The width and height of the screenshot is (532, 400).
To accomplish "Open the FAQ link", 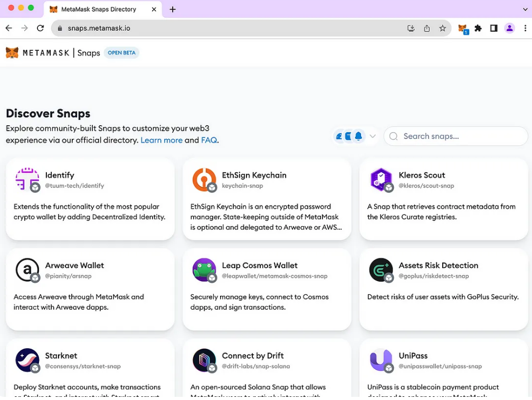I will (x=209, y=140).
